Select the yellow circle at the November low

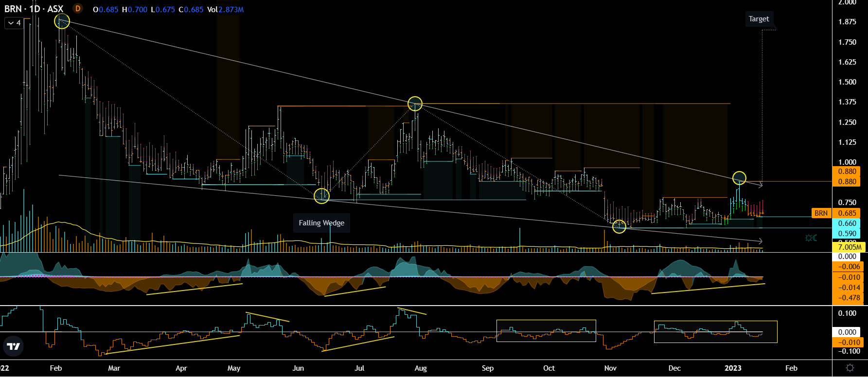pos(619,226)
